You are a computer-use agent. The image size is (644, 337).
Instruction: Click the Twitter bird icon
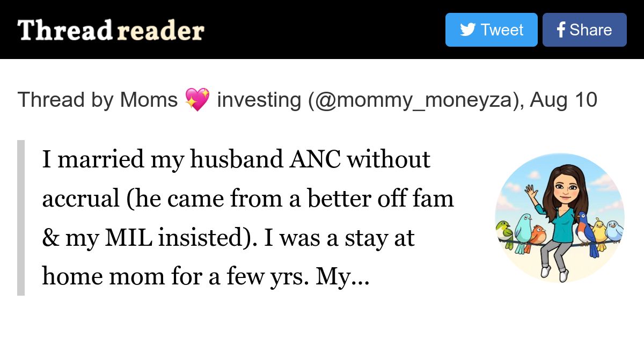tap(467, 30)
